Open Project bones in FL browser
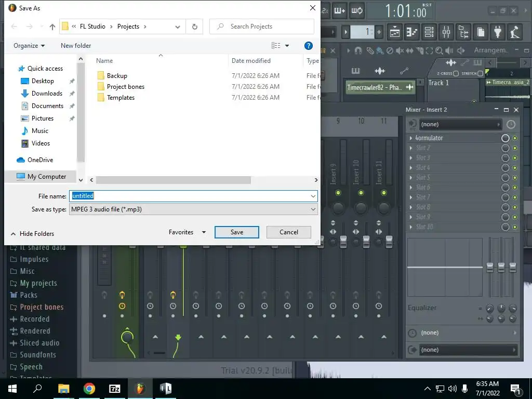The image size is (532, 399). coord(42,307)
